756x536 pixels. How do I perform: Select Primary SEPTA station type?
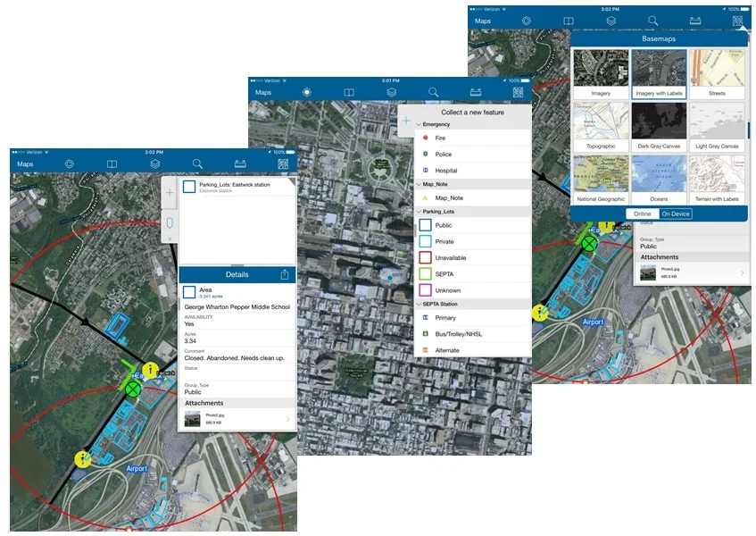coord(473,318)
